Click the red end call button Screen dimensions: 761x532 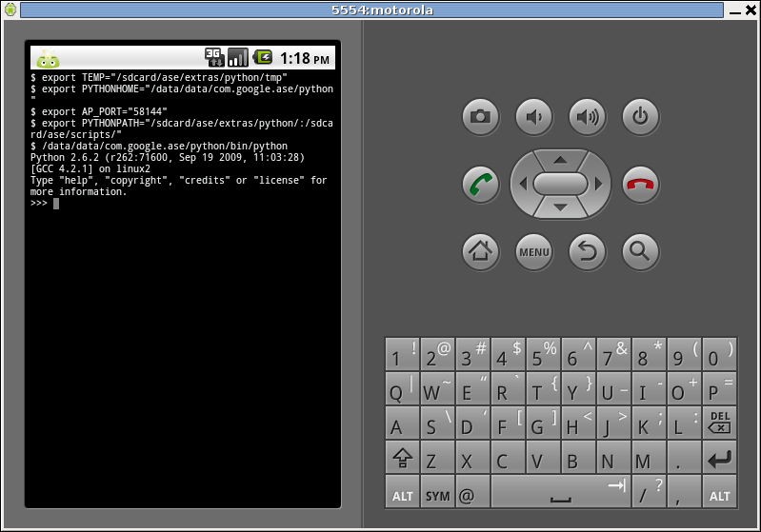(641, 185)
